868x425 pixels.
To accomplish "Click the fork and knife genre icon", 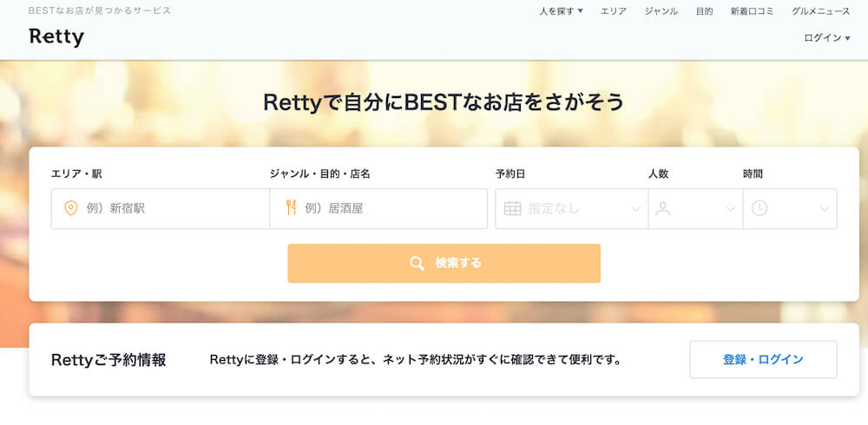I will [x=291, y=208].
